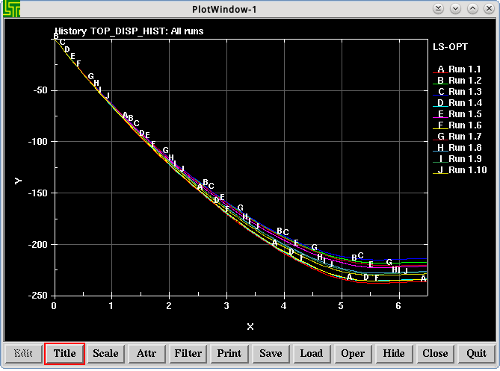The height and width of the screenshot is (371, 500).
Task: Close PlotWindow-1 with the X icon
Action: [489, 9]
